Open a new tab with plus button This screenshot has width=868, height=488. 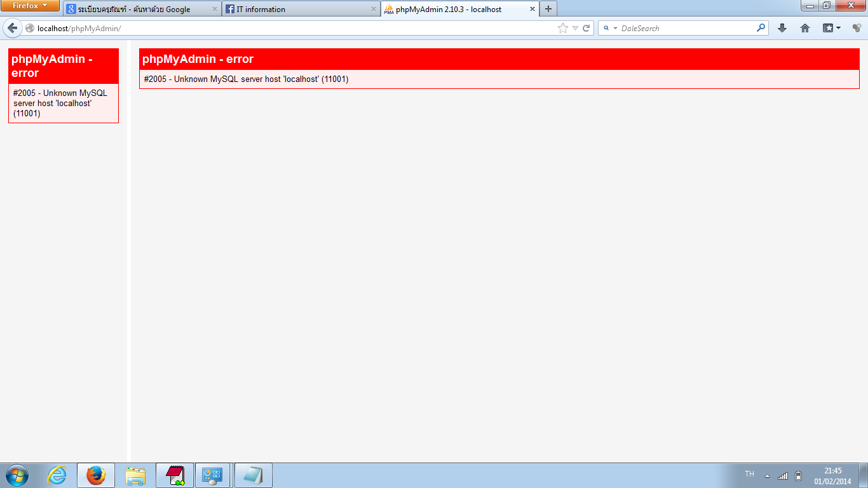pyautogui.click(x=548, y=9)
